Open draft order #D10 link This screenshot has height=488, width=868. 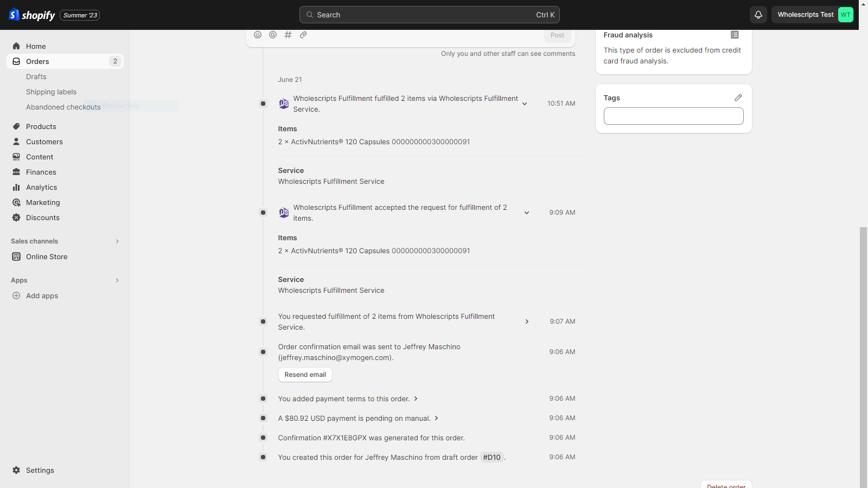point(492,457)
